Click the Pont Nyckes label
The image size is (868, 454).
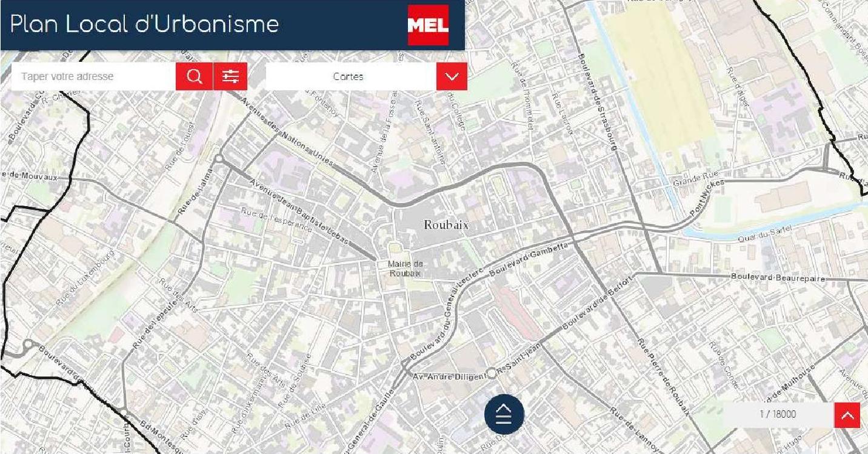click(707, 196)
